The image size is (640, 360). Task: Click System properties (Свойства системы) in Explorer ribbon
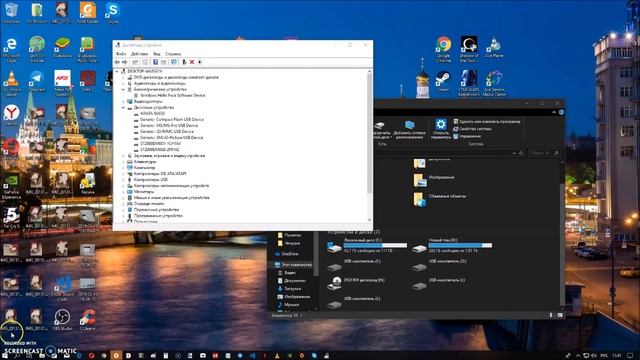click(x=473, y=129)
